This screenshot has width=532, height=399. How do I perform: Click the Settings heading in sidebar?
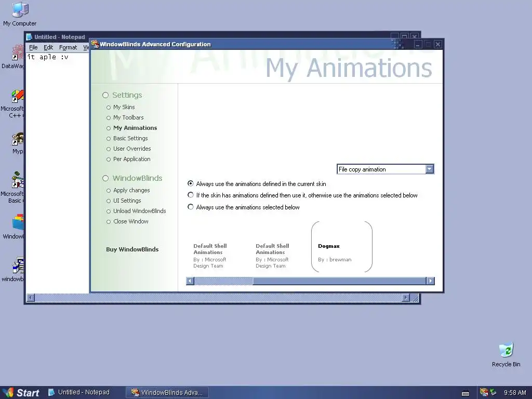pos(127,95)
